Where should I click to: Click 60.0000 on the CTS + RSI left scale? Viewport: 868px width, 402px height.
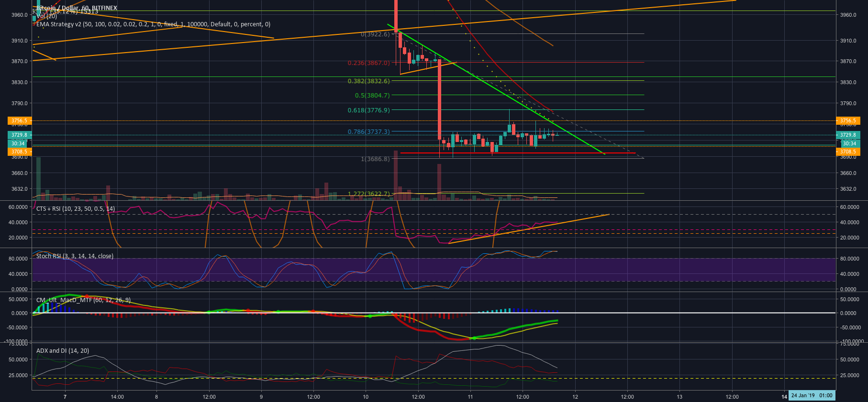18,207
